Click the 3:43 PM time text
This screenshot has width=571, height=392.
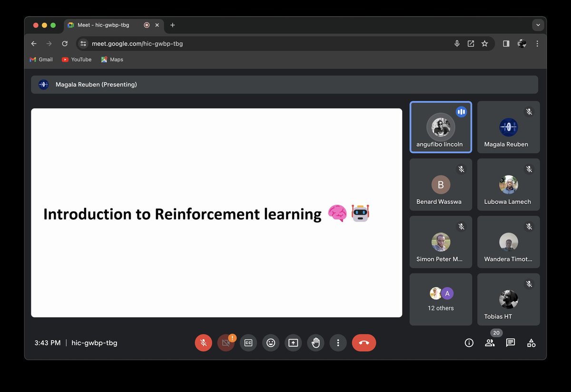click(x=48, y=343)
